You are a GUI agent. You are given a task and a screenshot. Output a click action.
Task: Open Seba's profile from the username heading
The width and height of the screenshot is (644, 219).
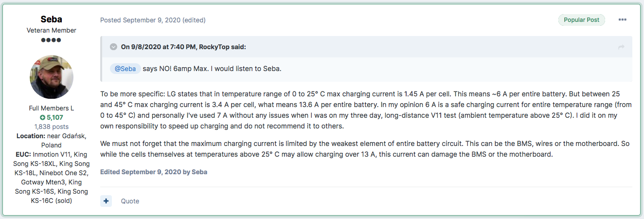(52, 19)
